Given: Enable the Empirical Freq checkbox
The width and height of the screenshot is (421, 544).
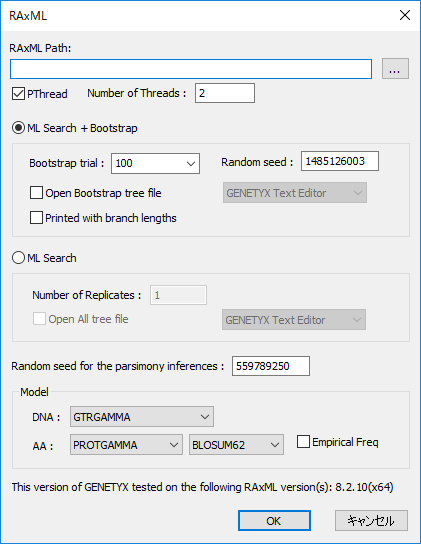Looking at the screenshot, I should (x=303, y=442).
